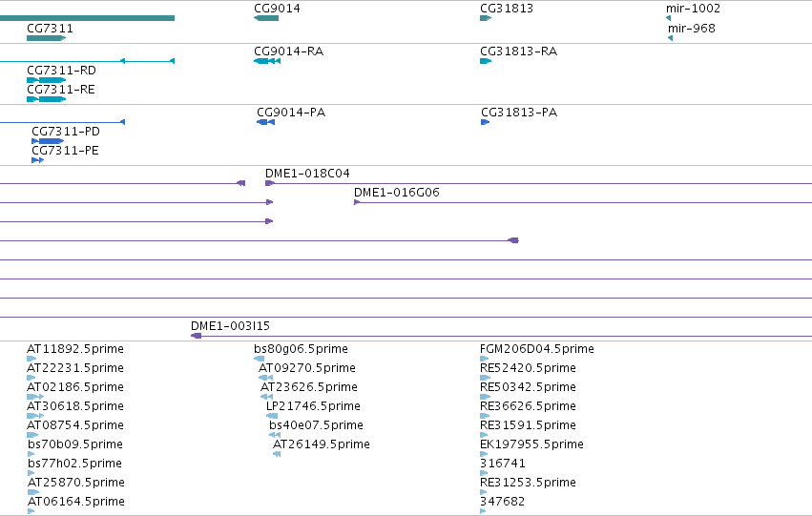Screen dimensions: 812x516
Task: Open the DME1-018C04 clone label
Action: pos(307,174)
